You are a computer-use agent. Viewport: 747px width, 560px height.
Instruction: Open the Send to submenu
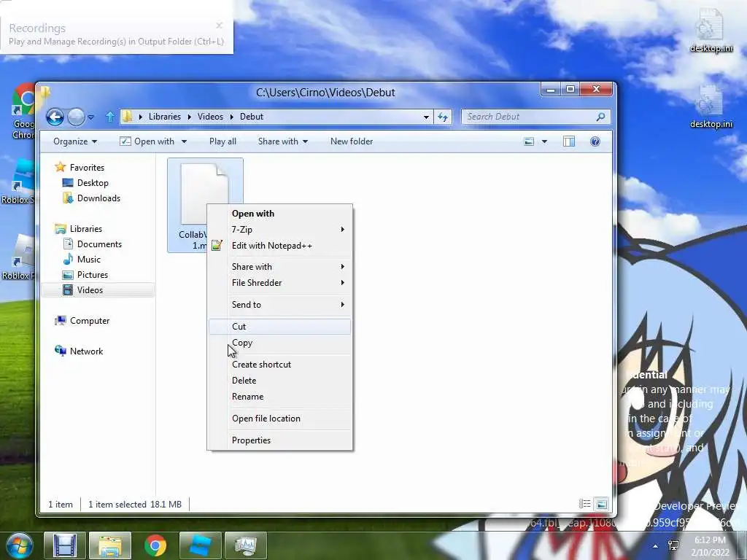280,305
